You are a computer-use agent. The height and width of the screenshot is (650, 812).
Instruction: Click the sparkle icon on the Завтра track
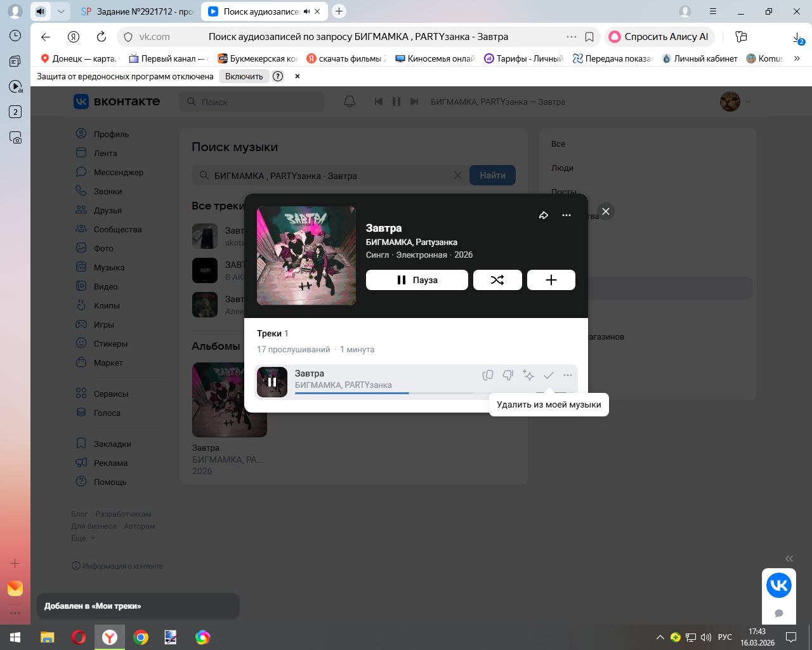pos(528,375)
